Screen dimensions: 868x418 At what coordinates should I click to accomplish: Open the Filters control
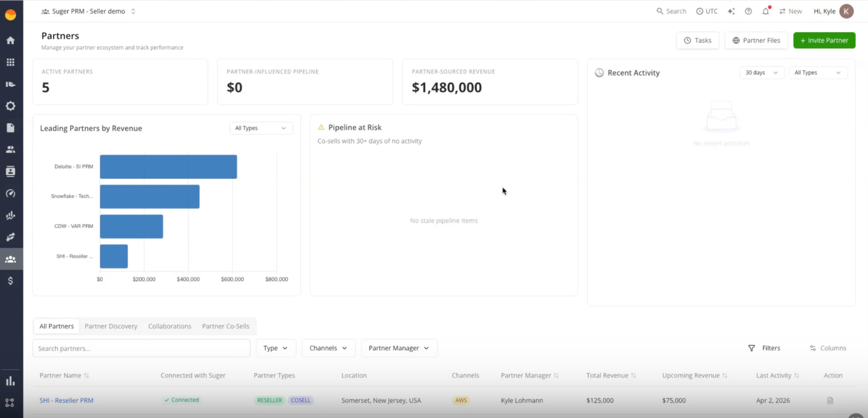tap(764, 348)
